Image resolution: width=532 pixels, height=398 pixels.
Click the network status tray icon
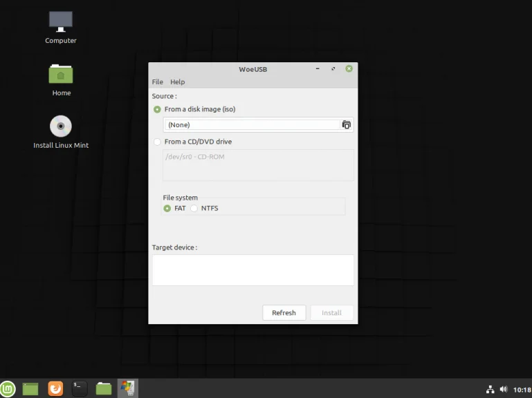point(490,389)
